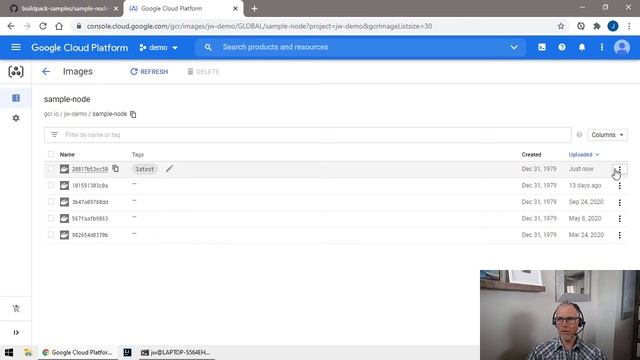Click the jw-demo breadcrumb link
The image size is (640, 360).
[x=75, y=114]
